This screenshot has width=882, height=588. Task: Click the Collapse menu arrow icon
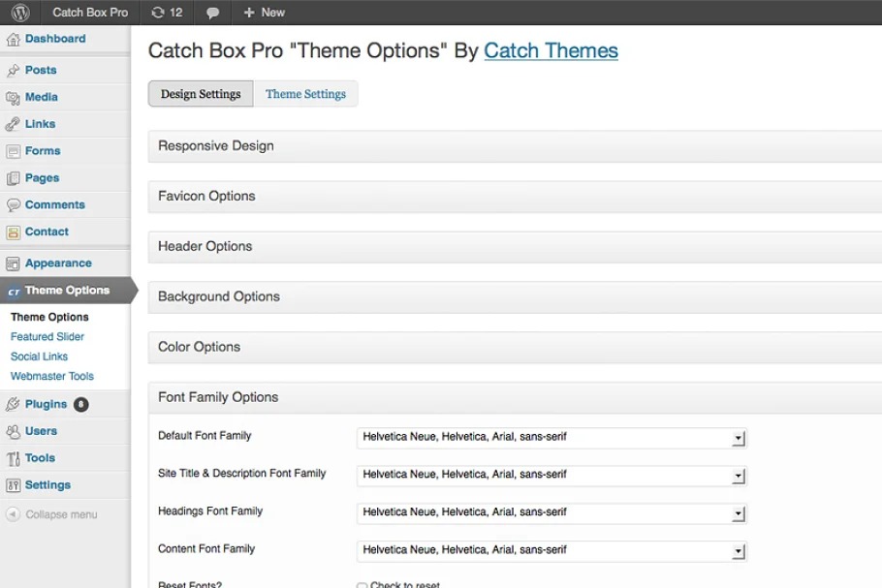13,514
